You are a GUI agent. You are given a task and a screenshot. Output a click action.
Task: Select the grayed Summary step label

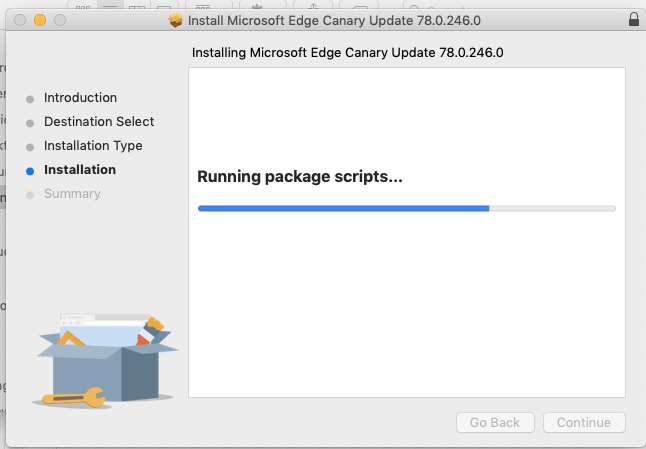[72, 194]
